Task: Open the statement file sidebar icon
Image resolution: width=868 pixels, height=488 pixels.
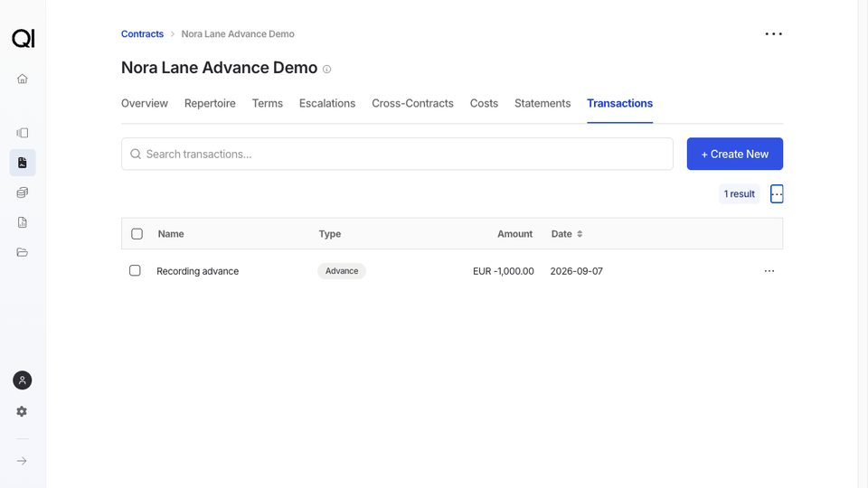Action: 22,222
